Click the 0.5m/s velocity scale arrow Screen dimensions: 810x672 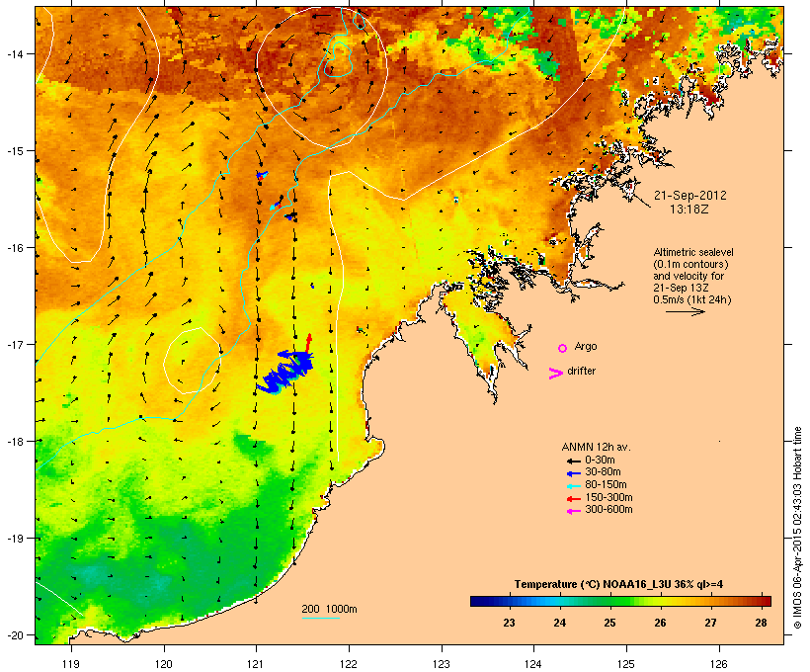685,311
